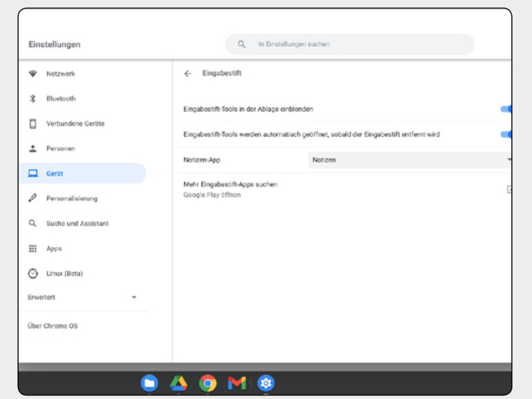Open the Files app from the shelf
The width and height of the screenshot is (532, 399).
149,383
